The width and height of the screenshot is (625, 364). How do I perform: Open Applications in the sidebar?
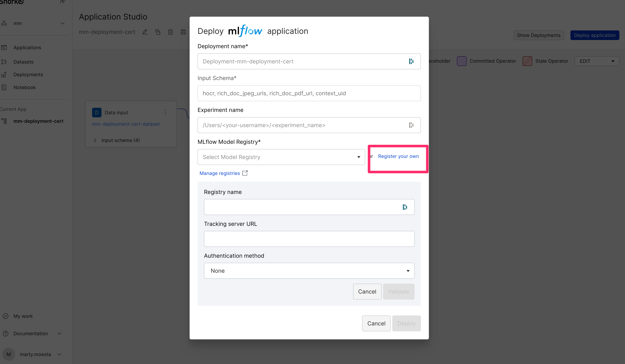[27, 47]
